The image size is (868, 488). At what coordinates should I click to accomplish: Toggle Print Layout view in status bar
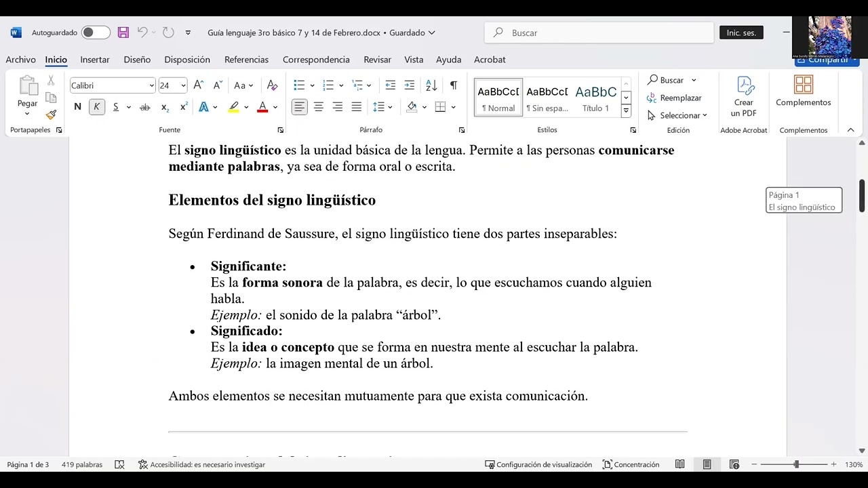pos(707,464)
